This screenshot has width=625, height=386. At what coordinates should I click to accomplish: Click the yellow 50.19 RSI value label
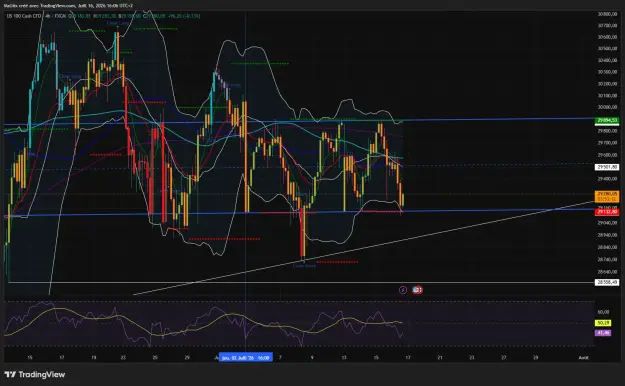point(603,323)
